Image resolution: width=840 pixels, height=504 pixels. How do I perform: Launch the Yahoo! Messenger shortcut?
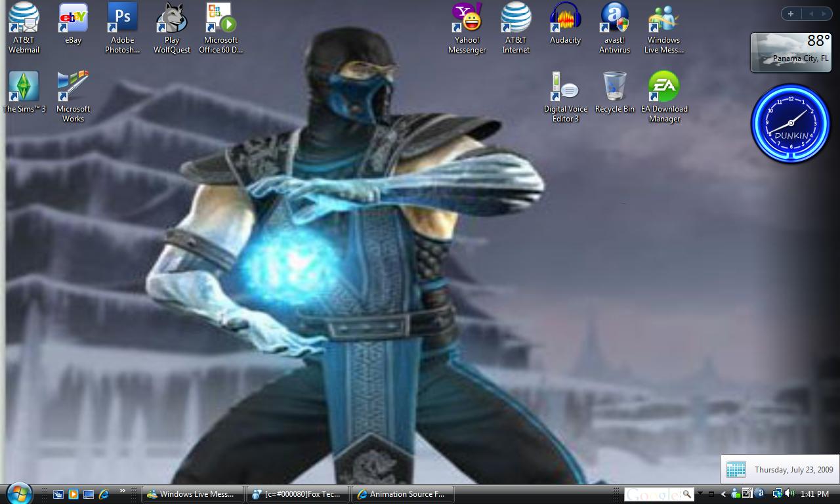click(x=467, y=28)
